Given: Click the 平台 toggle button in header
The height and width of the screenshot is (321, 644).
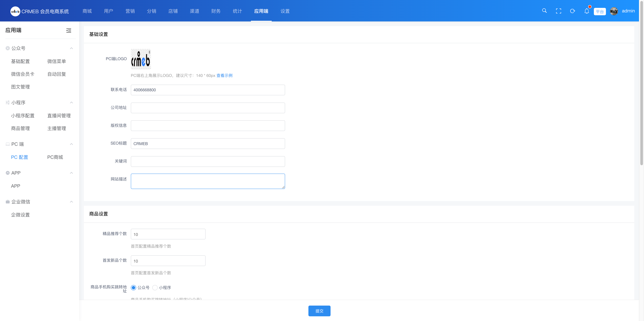Looking at the screenshot, I should [x=600, y=11].
